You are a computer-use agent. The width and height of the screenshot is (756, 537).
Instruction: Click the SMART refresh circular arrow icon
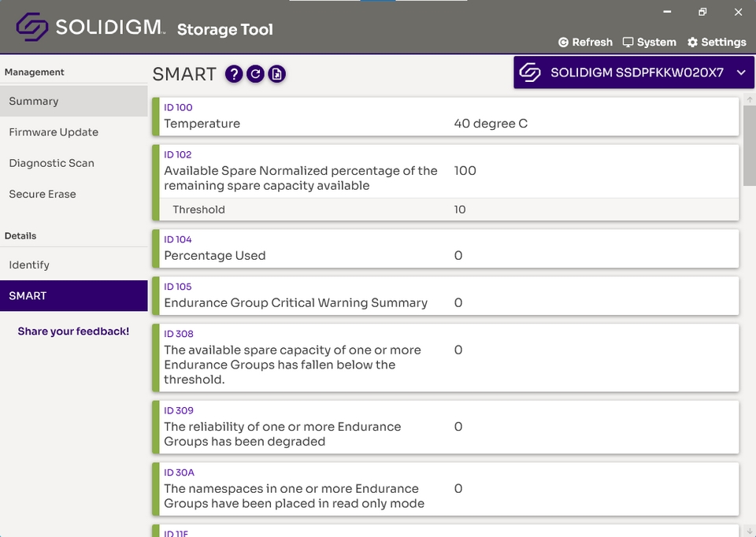[x=255, y=74]
